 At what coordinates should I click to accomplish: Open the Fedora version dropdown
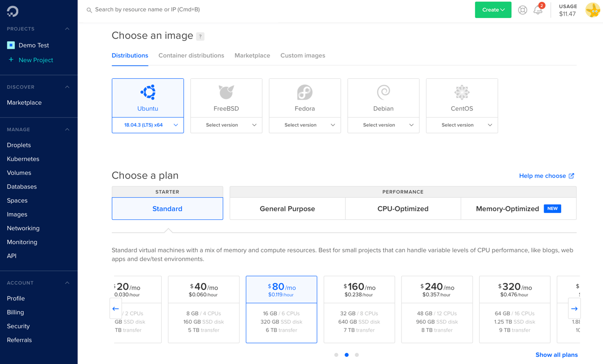tap(305, 125)
